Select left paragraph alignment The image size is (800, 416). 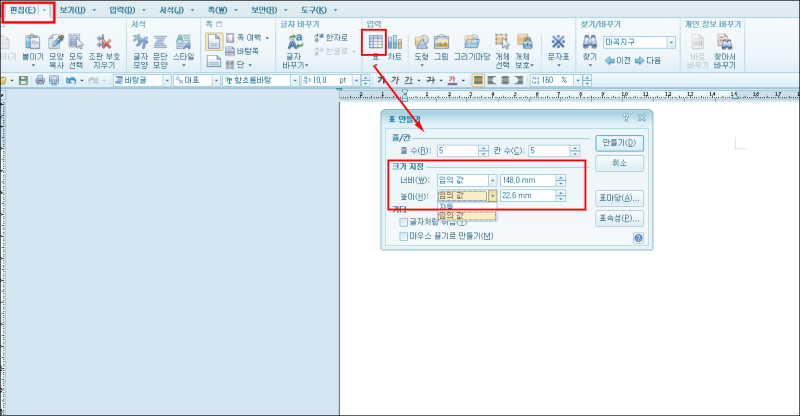(x=492, y=80)
